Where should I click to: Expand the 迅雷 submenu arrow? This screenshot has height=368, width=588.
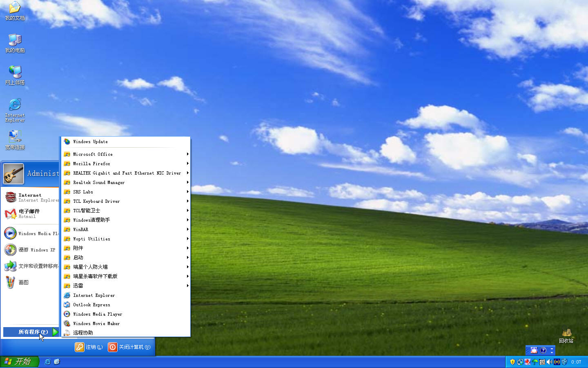pos(187,286)
